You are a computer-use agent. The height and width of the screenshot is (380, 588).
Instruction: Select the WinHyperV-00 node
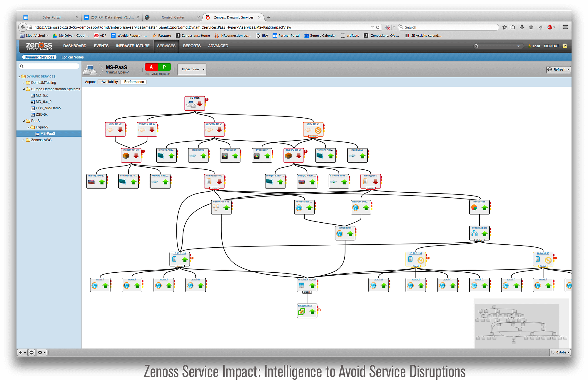coord(214,181)
